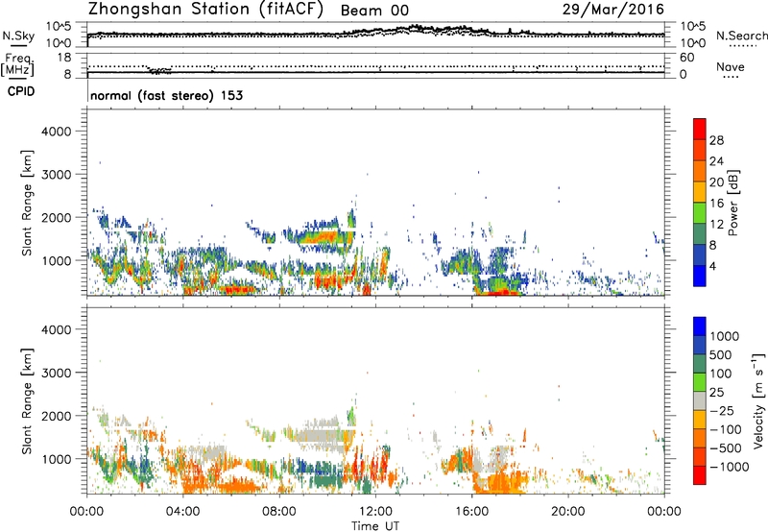768x532 pixels.
Task: Pick the blue bottom power segment below 4
Action: click(x=700, y=276)
